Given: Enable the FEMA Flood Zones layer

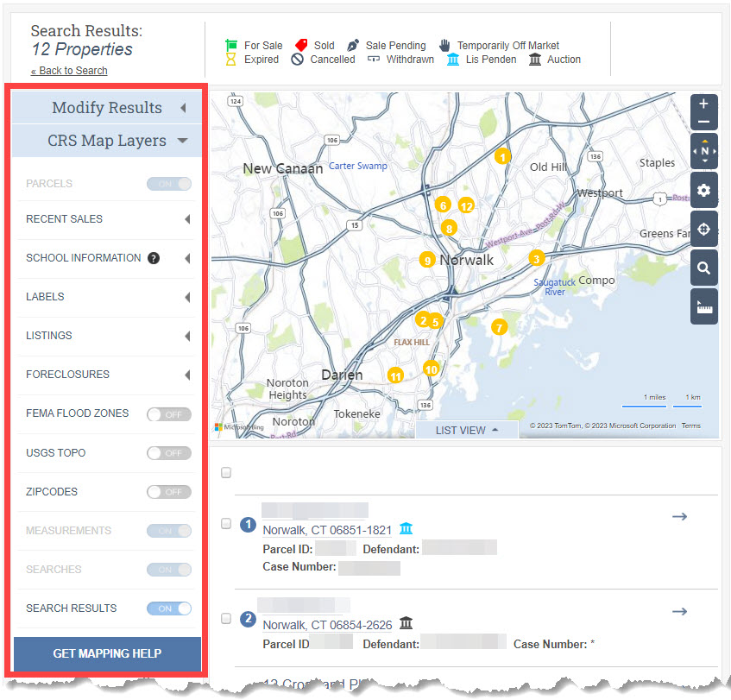Looking at the screenshot, I should [x=168, y=414].
